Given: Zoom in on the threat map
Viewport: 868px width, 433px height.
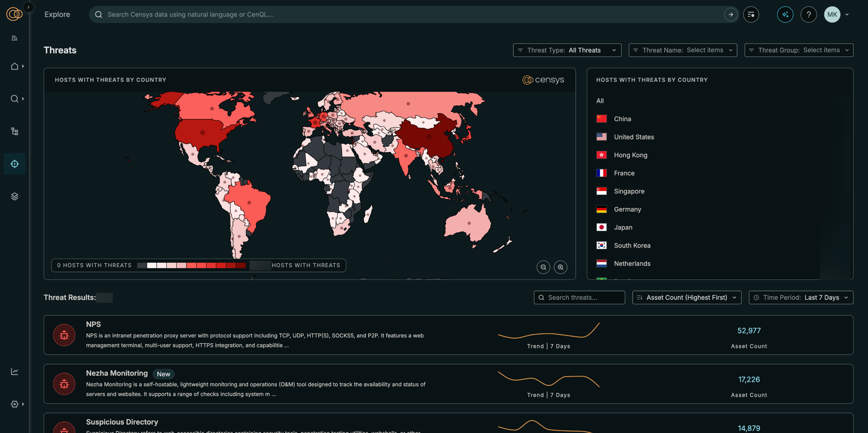Looking at the screenshot, I should tap(560, 267).
